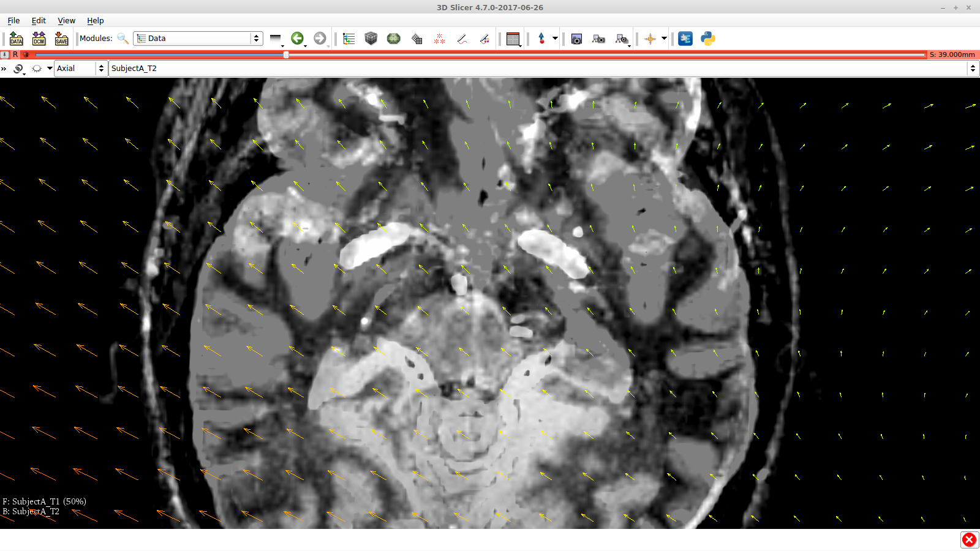Click the B: SubjectA_T2 label
Image resolution: width=980 pixels, height=551 pixels.
[31, 511]
